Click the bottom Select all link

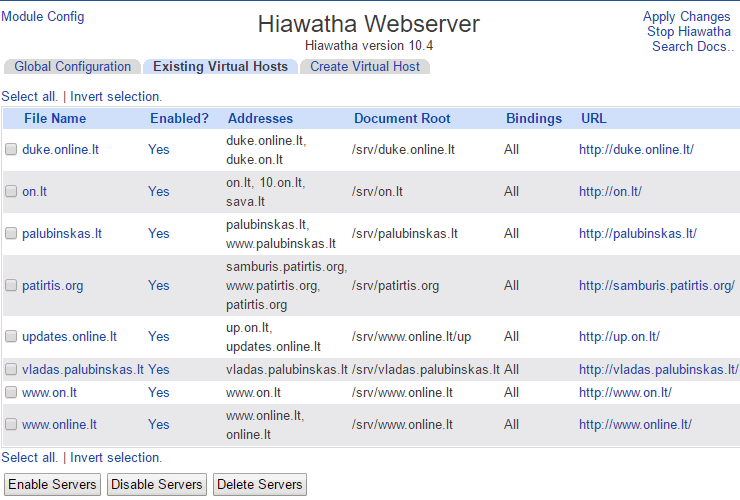pos(29,458)
